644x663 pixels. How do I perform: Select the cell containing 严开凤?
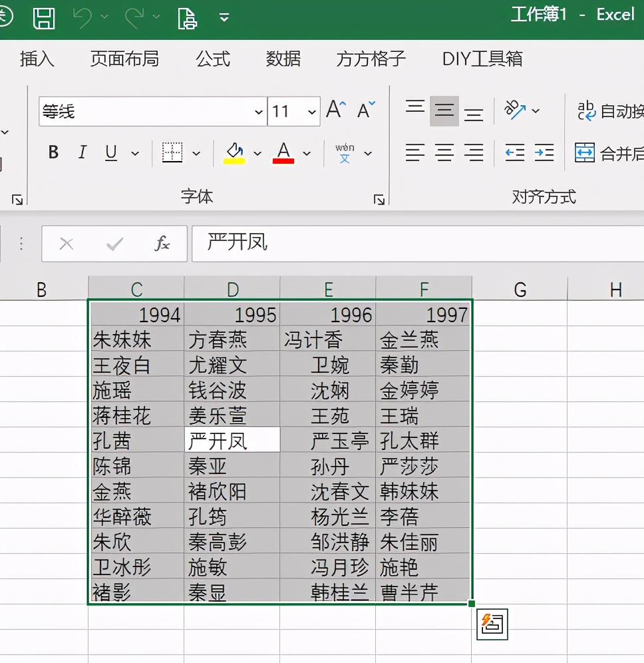(x=232, y=441)
